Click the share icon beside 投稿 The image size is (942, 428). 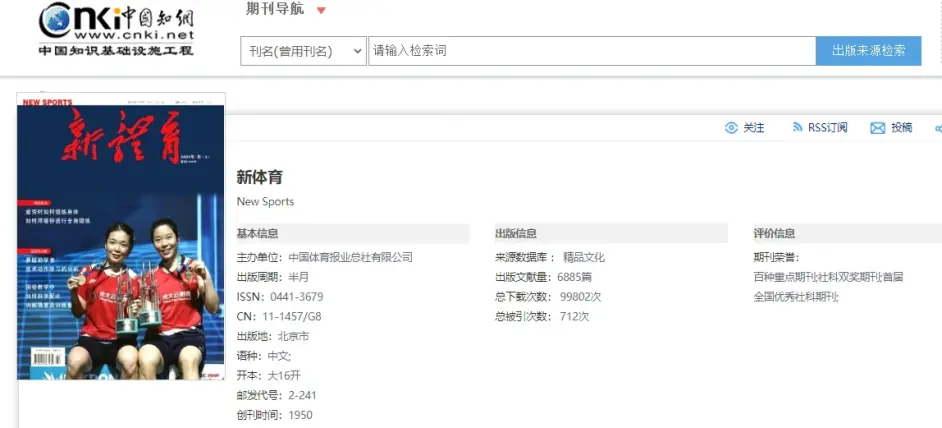[x=938, y=128]
